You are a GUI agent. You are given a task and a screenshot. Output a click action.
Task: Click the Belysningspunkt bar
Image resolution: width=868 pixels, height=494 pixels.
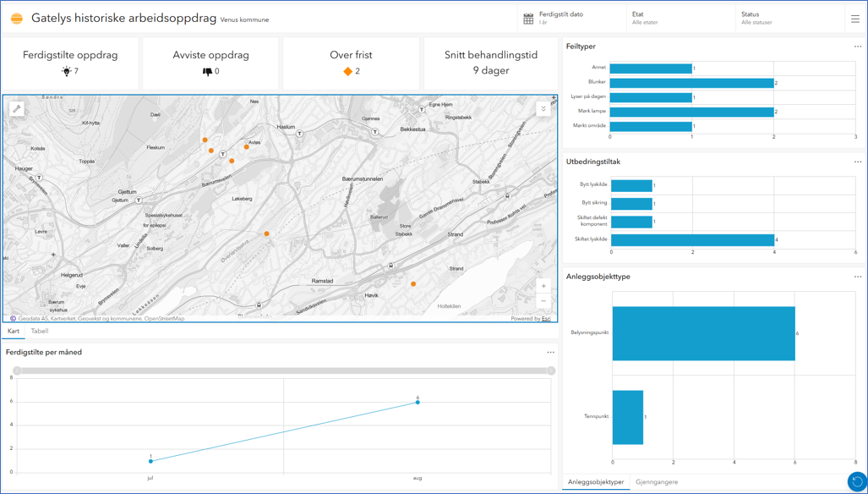pos(703,333)
